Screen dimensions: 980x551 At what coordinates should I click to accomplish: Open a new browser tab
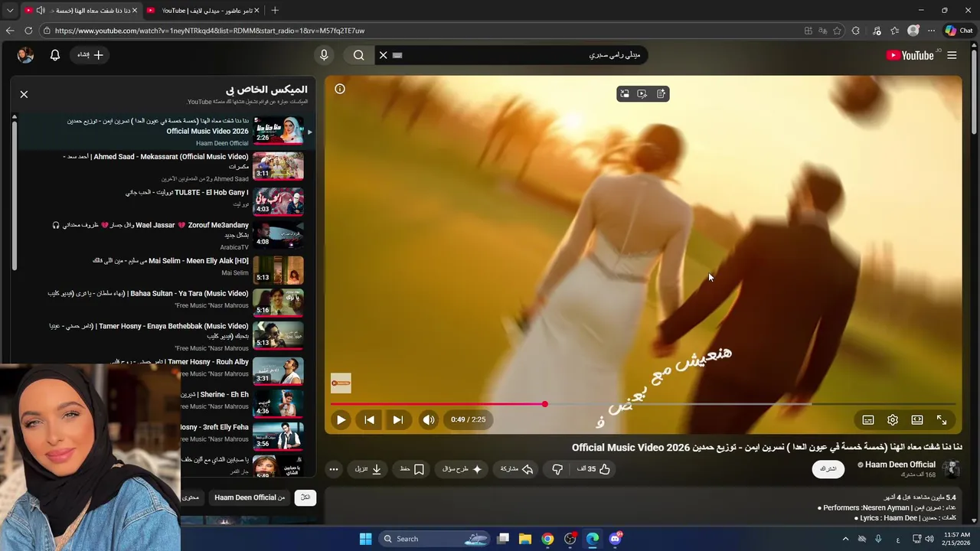(275, 10)
